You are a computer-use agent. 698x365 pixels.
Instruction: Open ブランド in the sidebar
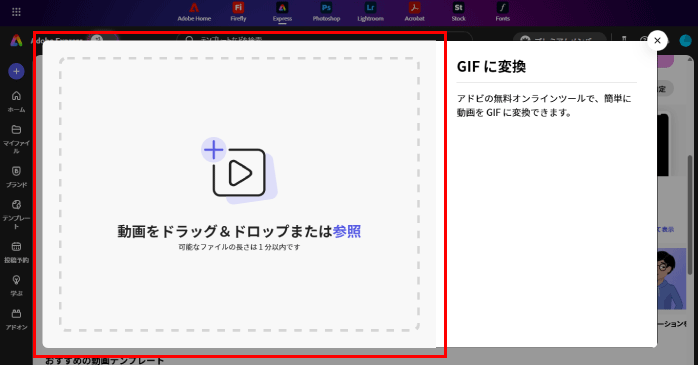(x=16, y=177)
